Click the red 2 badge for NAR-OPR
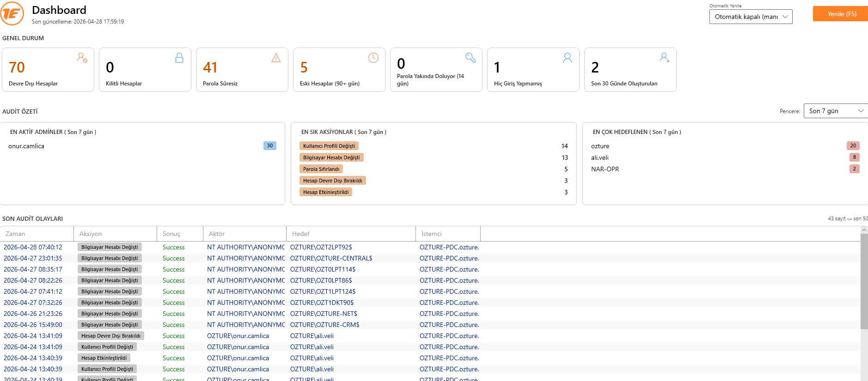 (855, 169)
